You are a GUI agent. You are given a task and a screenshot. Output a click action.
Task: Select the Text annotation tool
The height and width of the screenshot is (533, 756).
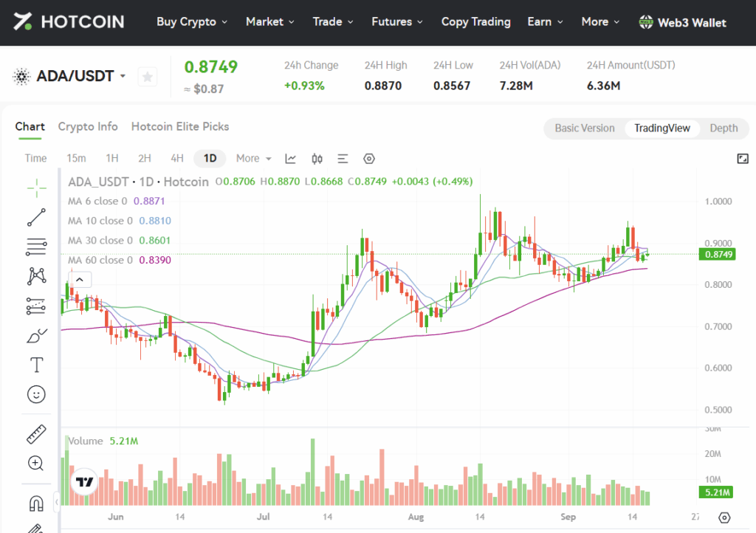pos(37,365)
